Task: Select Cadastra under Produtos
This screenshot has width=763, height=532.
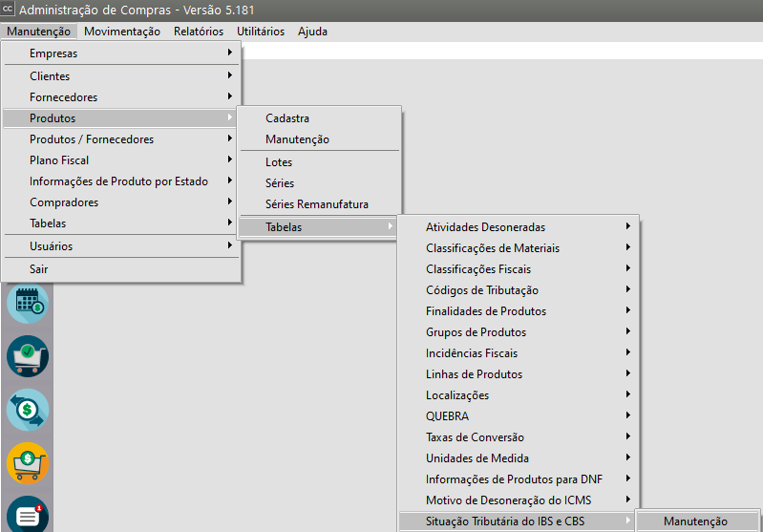Action: pyautogui.click(x=287, y=118)
